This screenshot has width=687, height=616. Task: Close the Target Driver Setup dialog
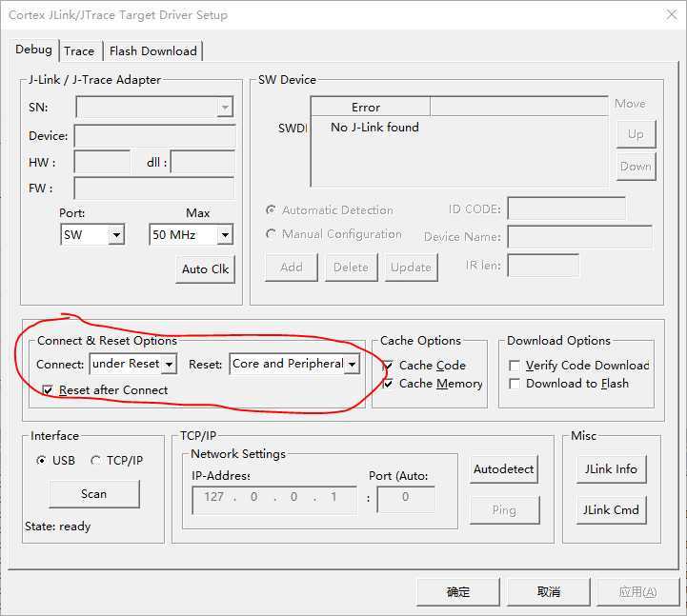pos(672,15)
